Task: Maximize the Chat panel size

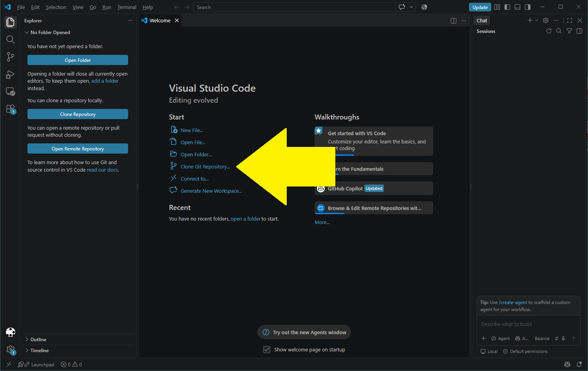Action: pos(570,20)
